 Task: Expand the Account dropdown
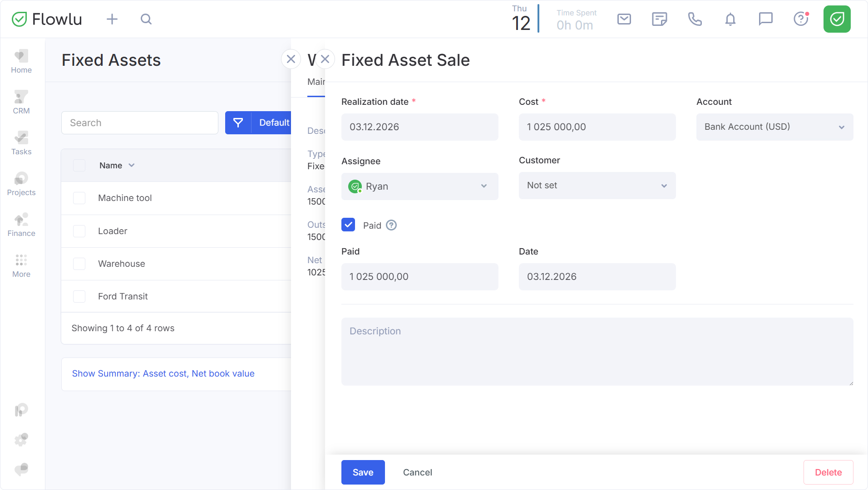coord(774,127)
